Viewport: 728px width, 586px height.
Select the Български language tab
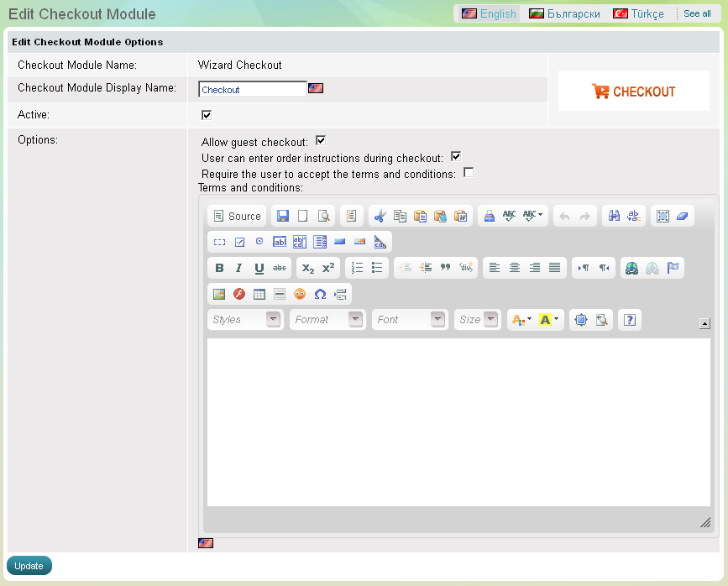(564, 13)
